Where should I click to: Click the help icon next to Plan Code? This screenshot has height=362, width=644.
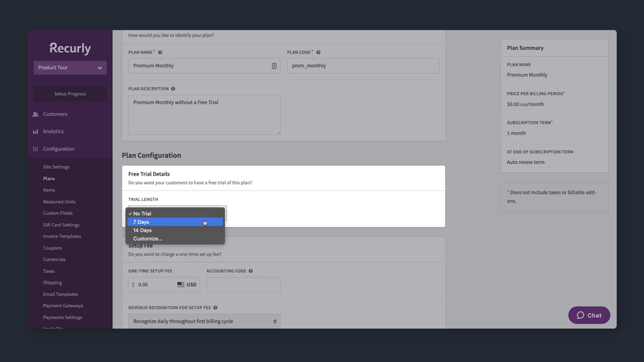pos(317,52)
